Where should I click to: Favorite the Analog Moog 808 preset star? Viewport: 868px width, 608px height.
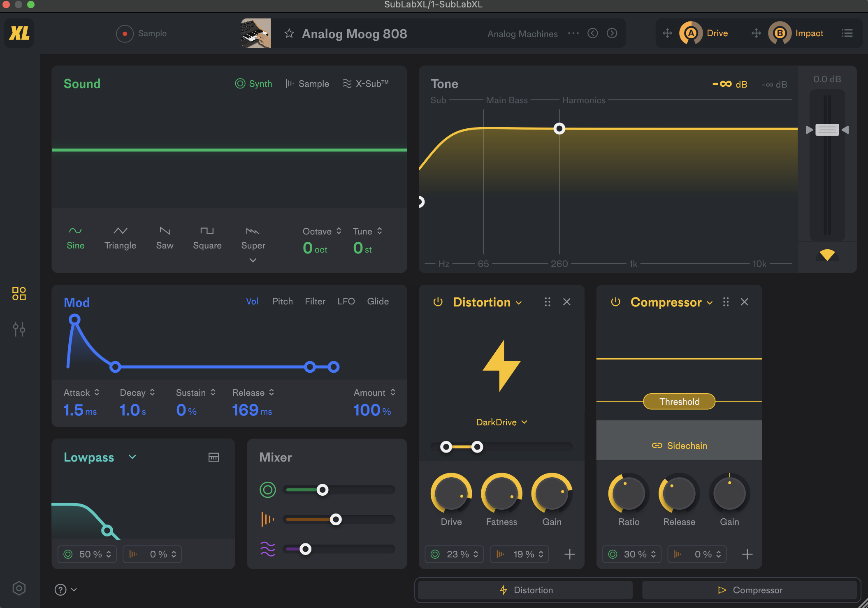(x=289, y=33)
